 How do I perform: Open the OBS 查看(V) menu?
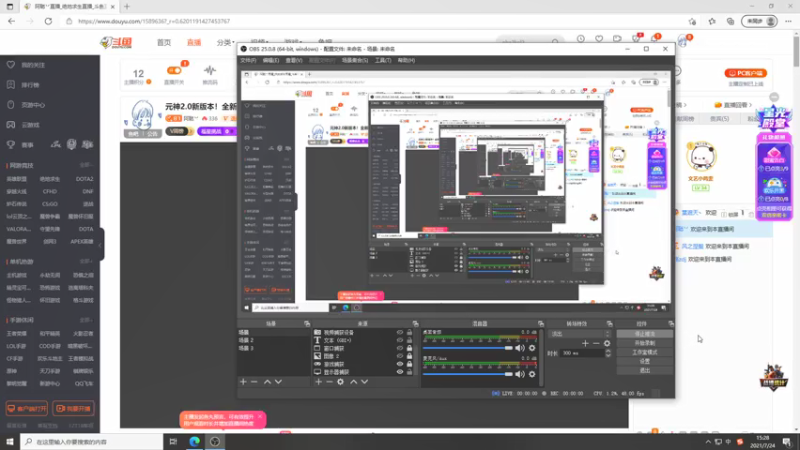[293, 60]
